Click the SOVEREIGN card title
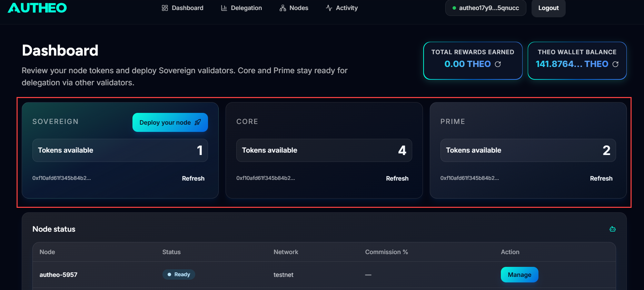Screen dimensions: 644x290 point(56,122)
